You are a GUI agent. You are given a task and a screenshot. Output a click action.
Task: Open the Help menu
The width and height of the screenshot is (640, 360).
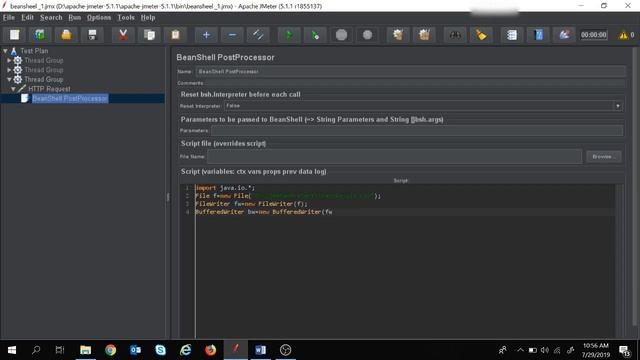click(x=148, y=18)
